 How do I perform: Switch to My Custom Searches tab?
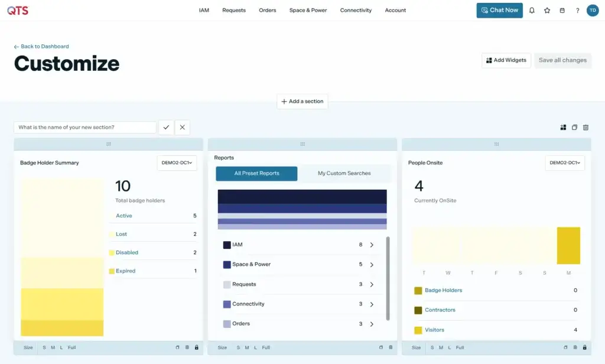pyautogui.click(x=344, y=174)
